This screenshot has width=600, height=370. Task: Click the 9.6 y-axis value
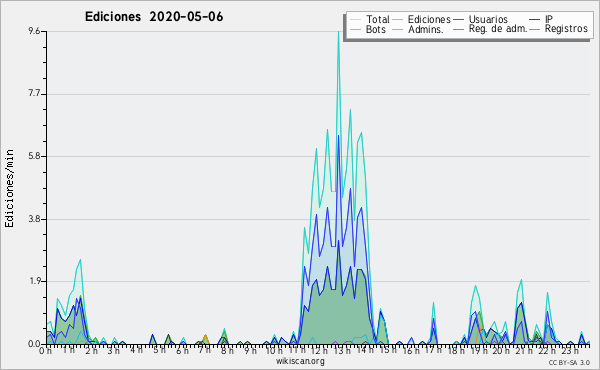[34, 31]
